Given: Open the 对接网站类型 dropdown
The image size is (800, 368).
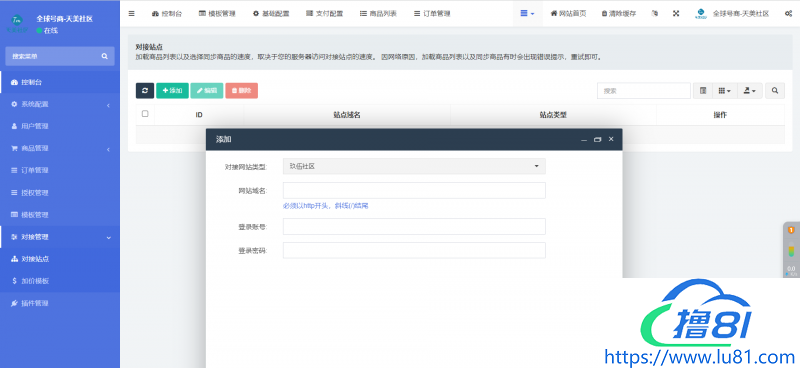Looking at the screenshot, I should 414,166.
